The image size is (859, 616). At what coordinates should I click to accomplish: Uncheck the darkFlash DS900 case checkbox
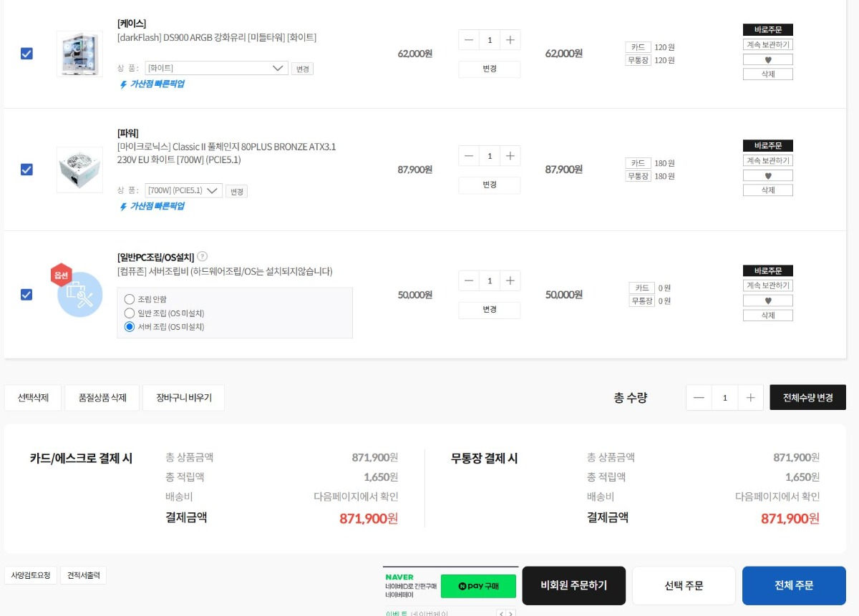tap(26, 54)
